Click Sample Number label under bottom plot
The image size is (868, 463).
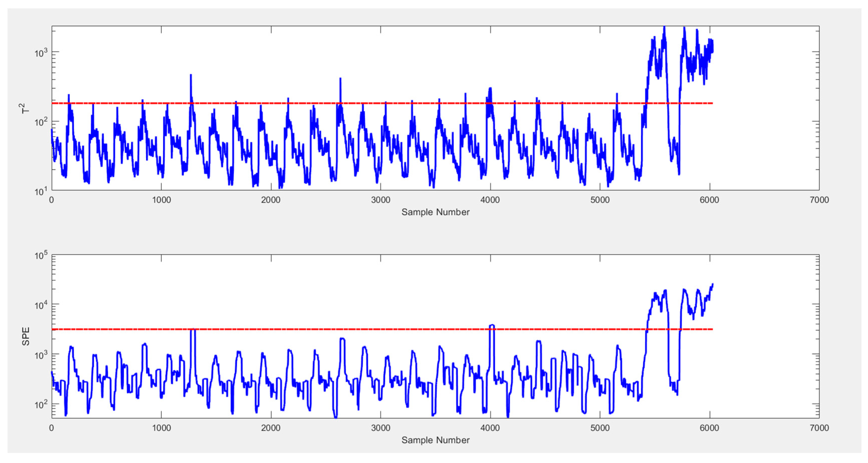[x=435, y=440]
